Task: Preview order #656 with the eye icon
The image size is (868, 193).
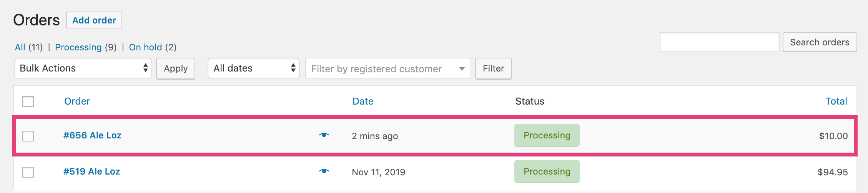Action: point(324,135)
